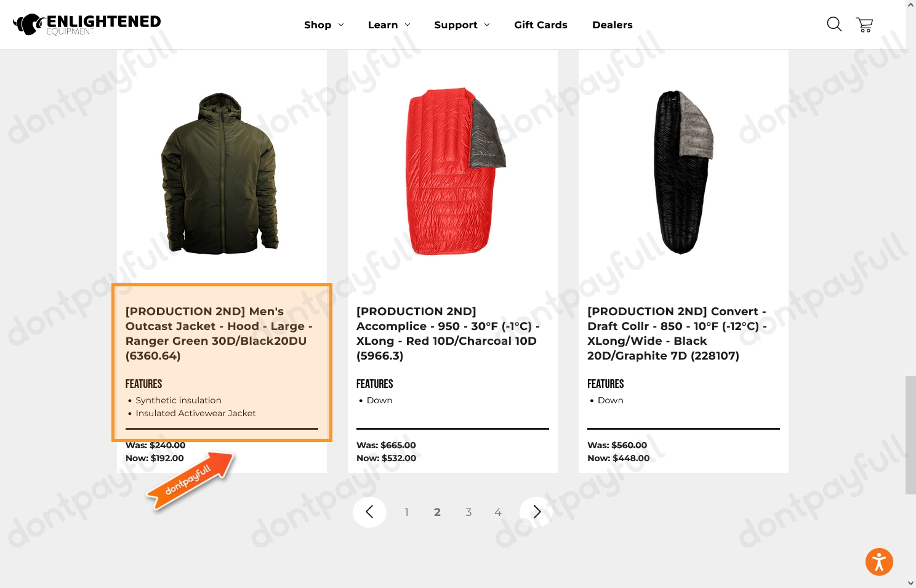Open the Dealers page
916x588 pixels.
(x=612, y=25)
